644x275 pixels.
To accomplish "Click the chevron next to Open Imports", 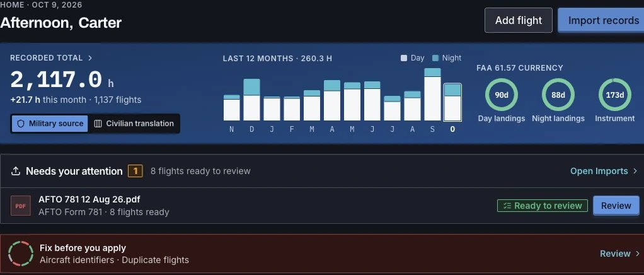I will (635, 171).
